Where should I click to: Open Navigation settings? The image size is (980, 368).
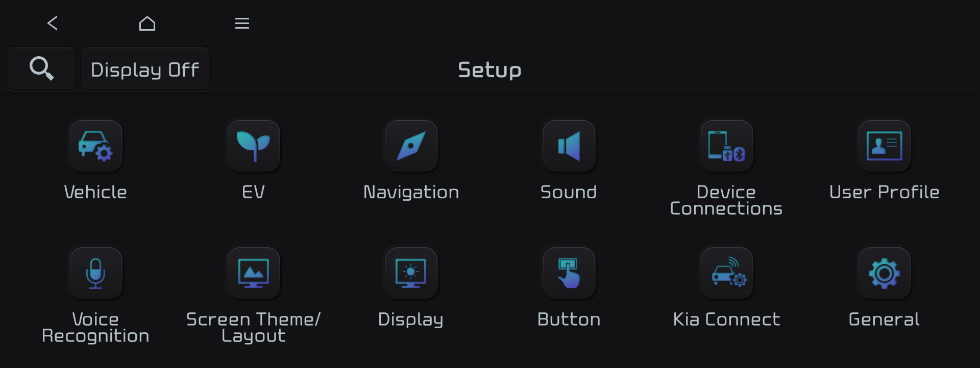coord(411,146)
